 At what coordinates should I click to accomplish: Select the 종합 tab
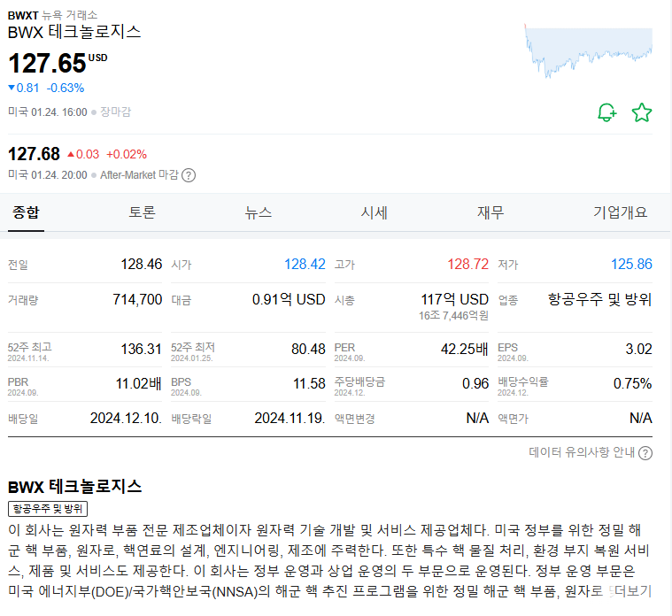click(26, 212)
